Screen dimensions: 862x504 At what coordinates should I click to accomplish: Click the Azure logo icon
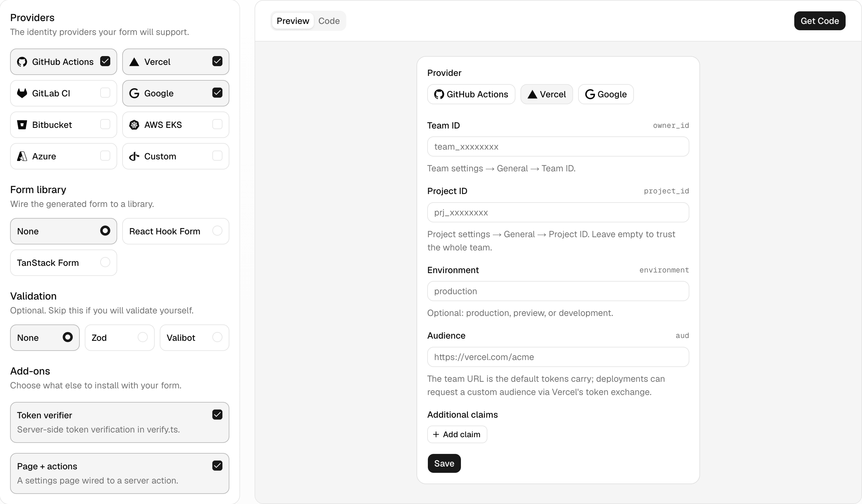pos(22,156)
